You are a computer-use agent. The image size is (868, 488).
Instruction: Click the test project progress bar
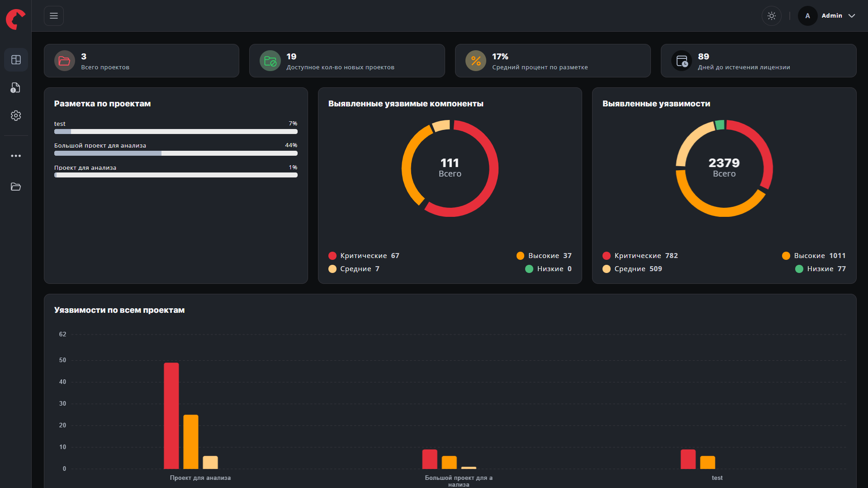coord(176,132)
